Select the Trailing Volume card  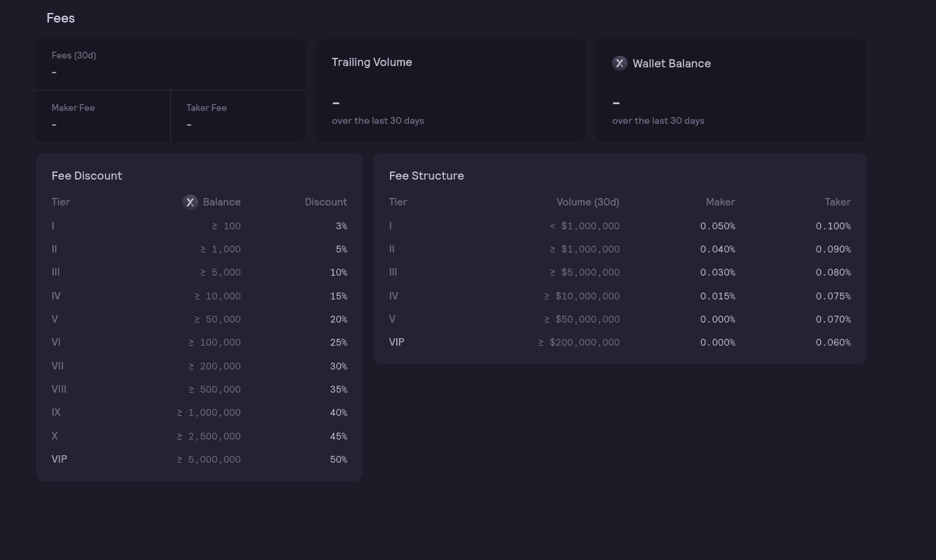[x=451, y=90]
